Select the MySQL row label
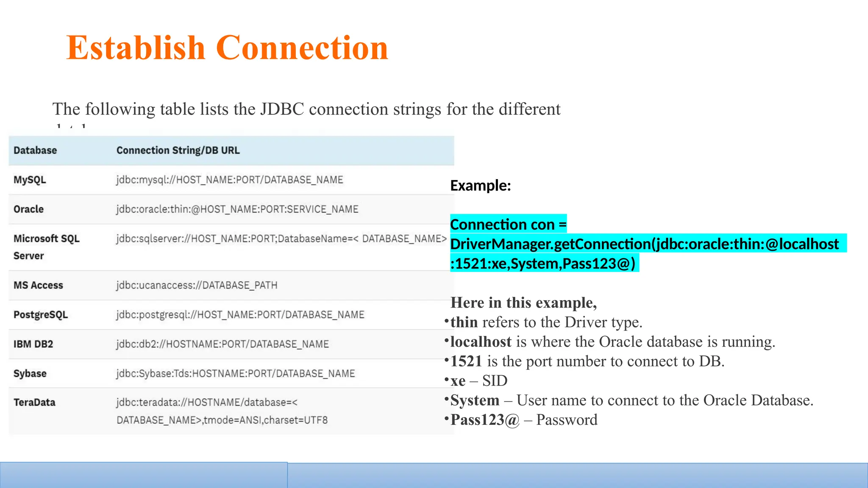This screenshot has height=488, width=868. 30,180
